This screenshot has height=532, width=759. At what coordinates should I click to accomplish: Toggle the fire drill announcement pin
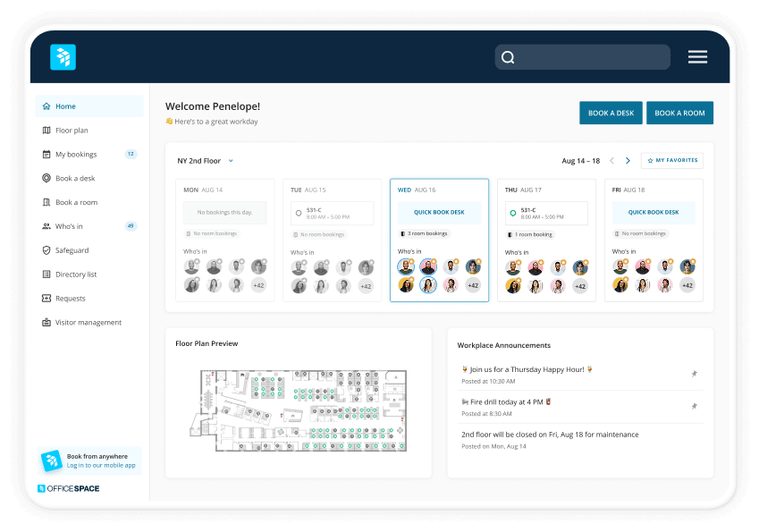[695, 406]
